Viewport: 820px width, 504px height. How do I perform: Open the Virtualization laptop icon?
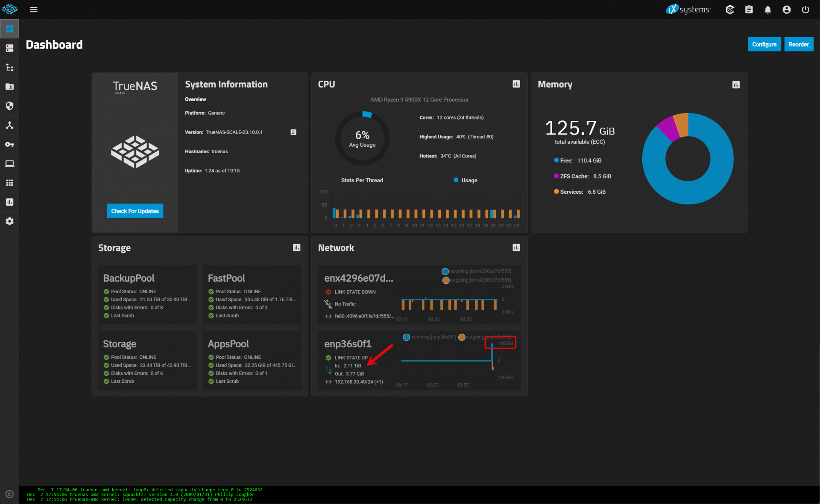pos(9,163)
